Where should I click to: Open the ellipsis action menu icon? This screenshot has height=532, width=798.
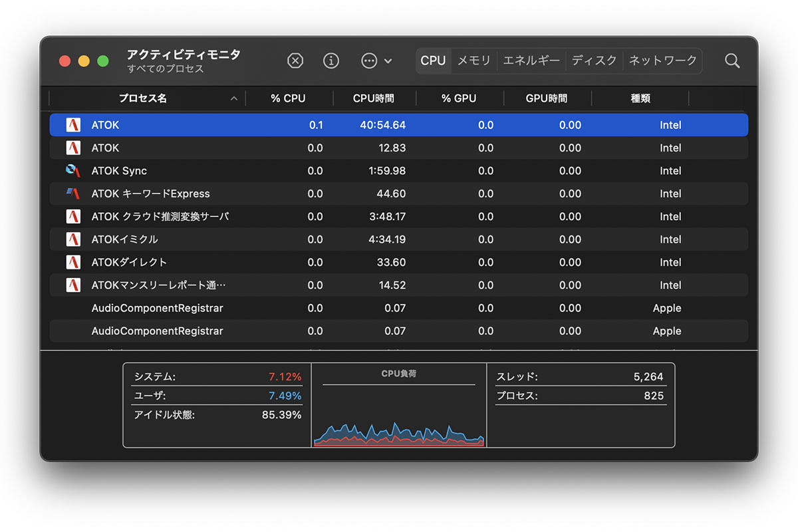(x=369, y=61)
